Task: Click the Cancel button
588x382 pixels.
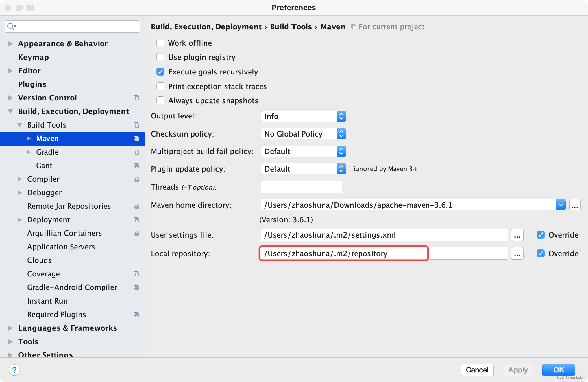Action: pos(477,370)
